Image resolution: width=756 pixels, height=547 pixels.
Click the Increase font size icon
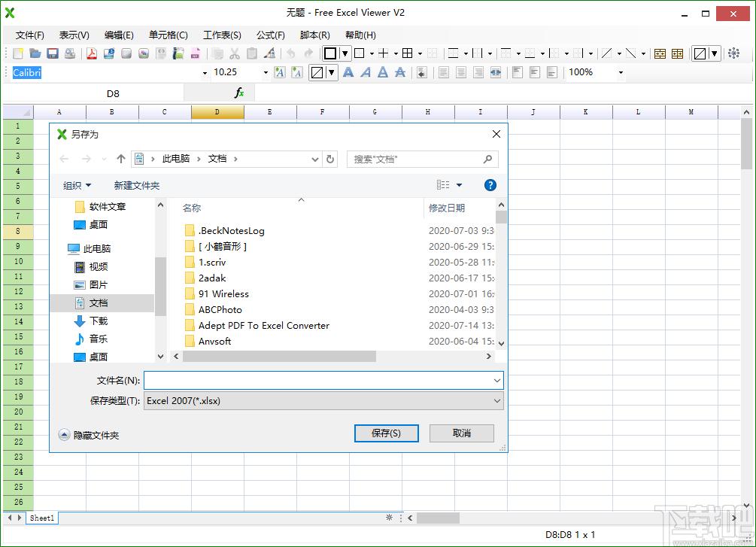tap(279, 72)
